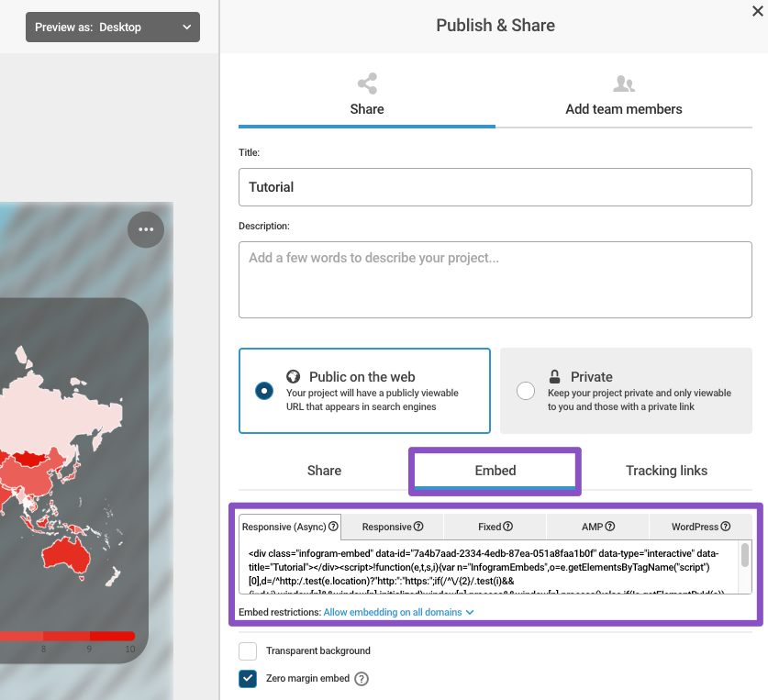Click help icon beside Zero margin embed
Image resolution: width=768 pixels, height=700 pixels.
[x=362, y=679]
